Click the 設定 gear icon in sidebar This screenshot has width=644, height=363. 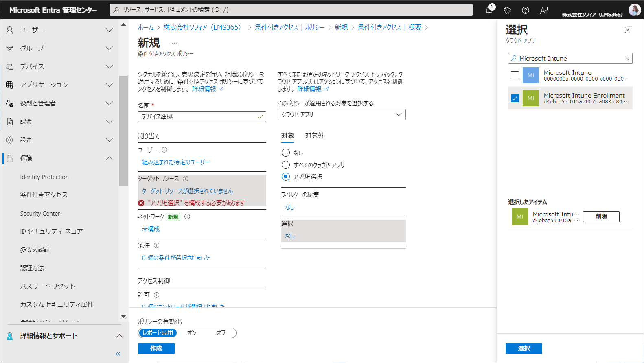click(x=10, y=140)
